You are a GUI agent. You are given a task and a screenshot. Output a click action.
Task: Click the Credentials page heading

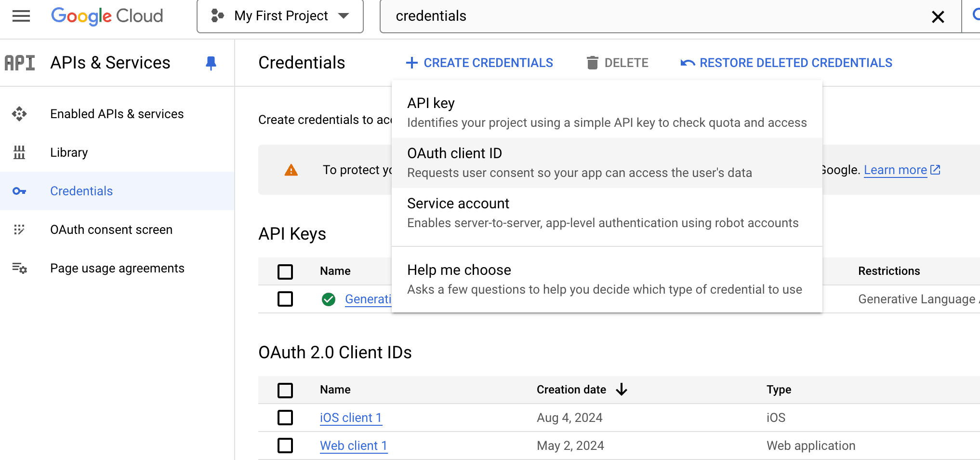click(x=302, y=63)
